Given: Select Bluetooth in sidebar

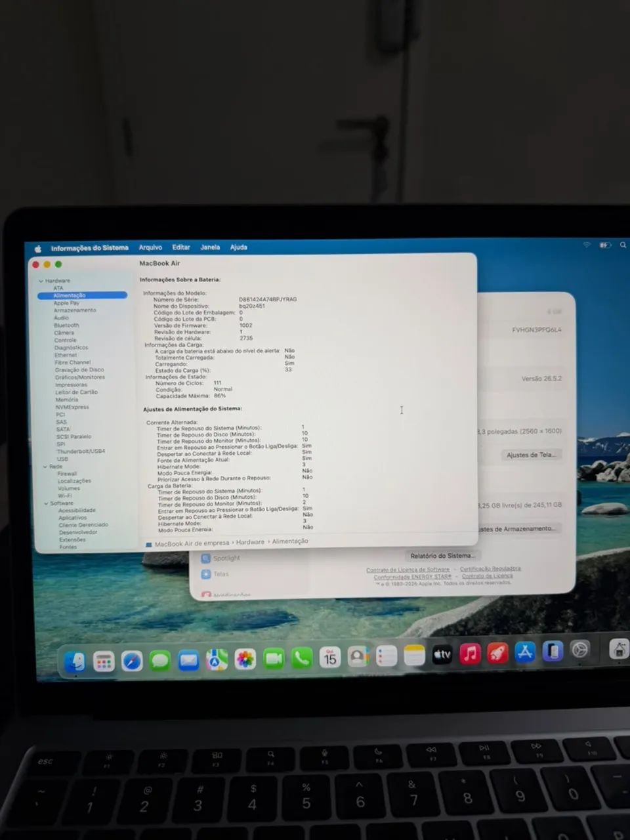Looking at the screenshot, I should pos(66,325).
